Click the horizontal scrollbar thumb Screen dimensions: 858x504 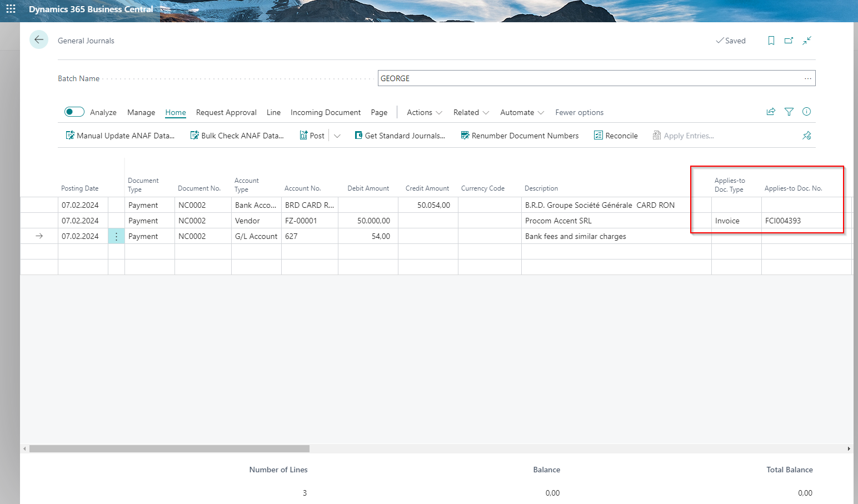pos(169,448)
